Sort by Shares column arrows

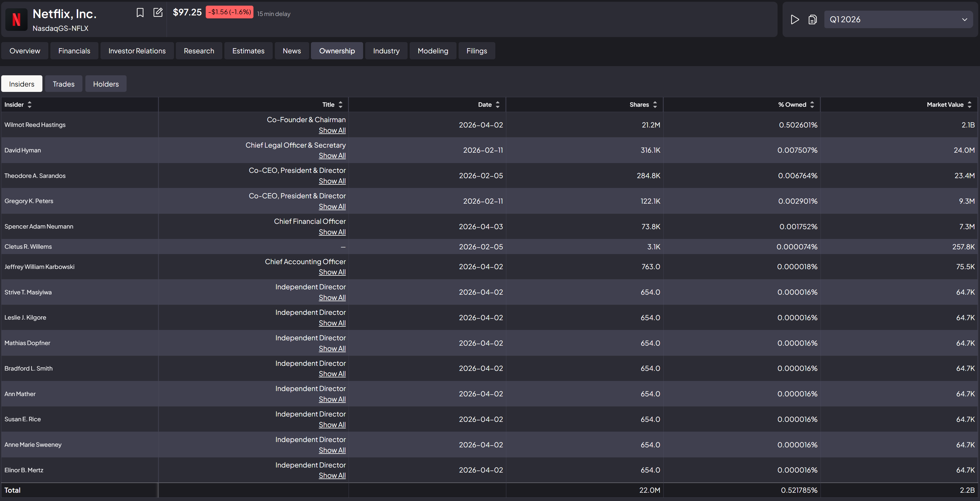pos(655,105)
